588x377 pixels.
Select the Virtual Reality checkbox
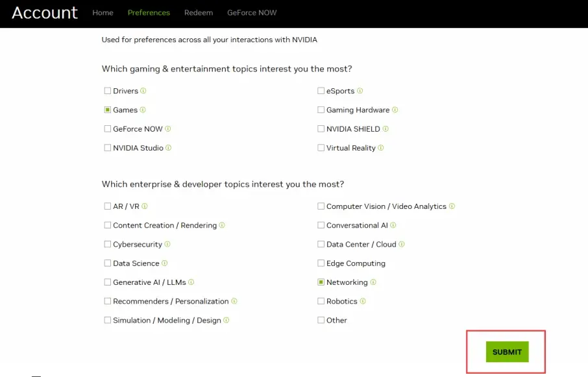coord(321,148)
